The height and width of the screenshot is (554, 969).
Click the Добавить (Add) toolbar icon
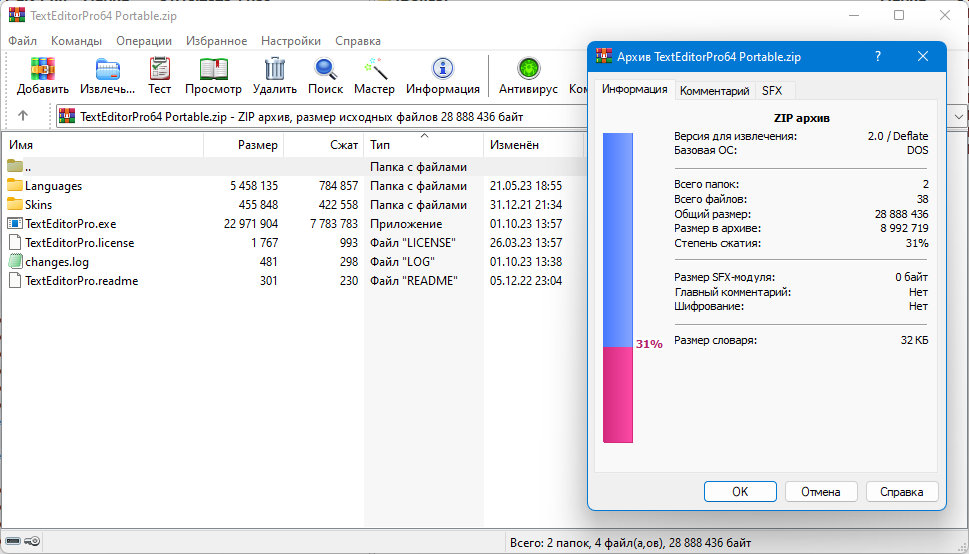[x=43, y=69]
